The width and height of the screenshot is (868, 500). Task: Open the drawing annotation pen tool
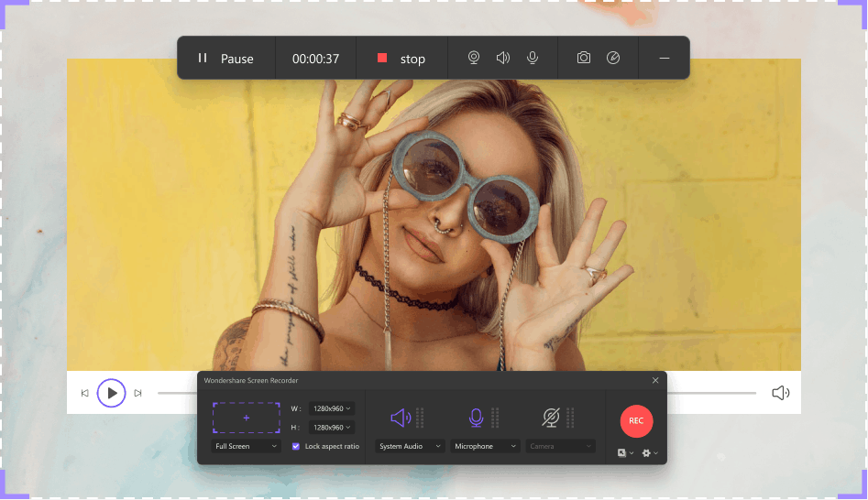coord(613,58)
